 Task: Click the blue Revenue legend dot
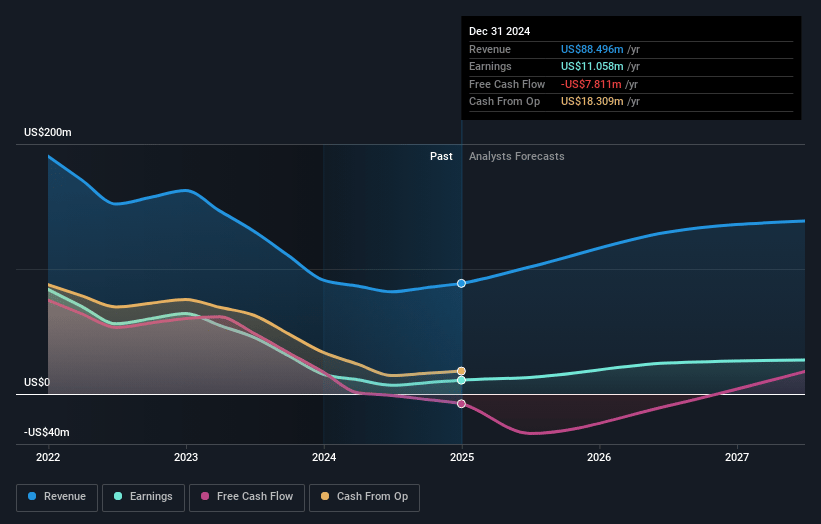tap(32, 496)
